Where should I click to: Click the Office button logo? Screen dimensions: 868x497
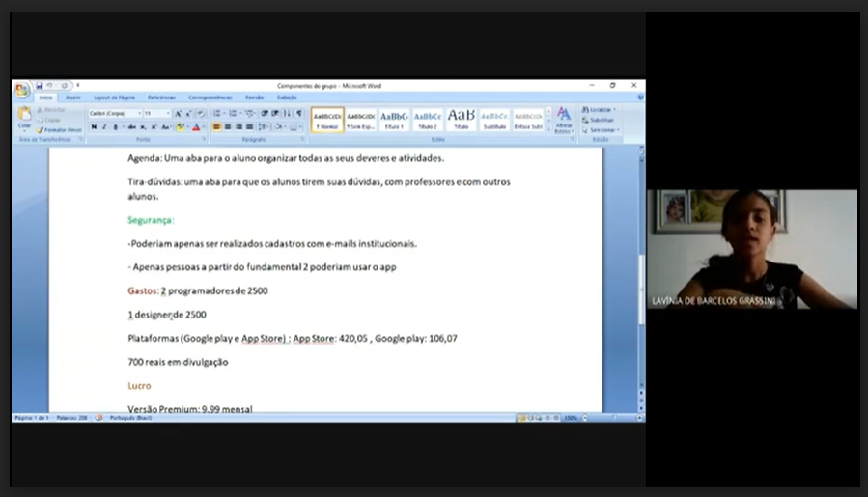21,90
